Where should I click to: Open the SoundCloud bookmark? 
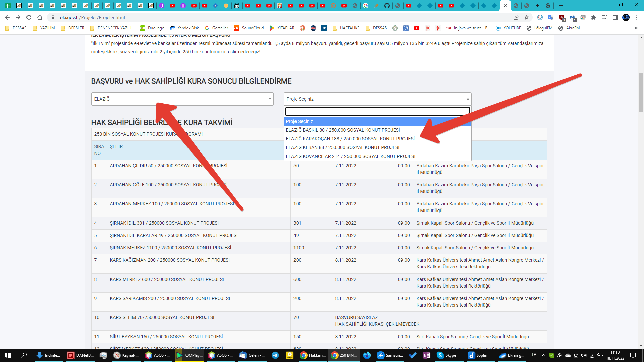(249, 28)
